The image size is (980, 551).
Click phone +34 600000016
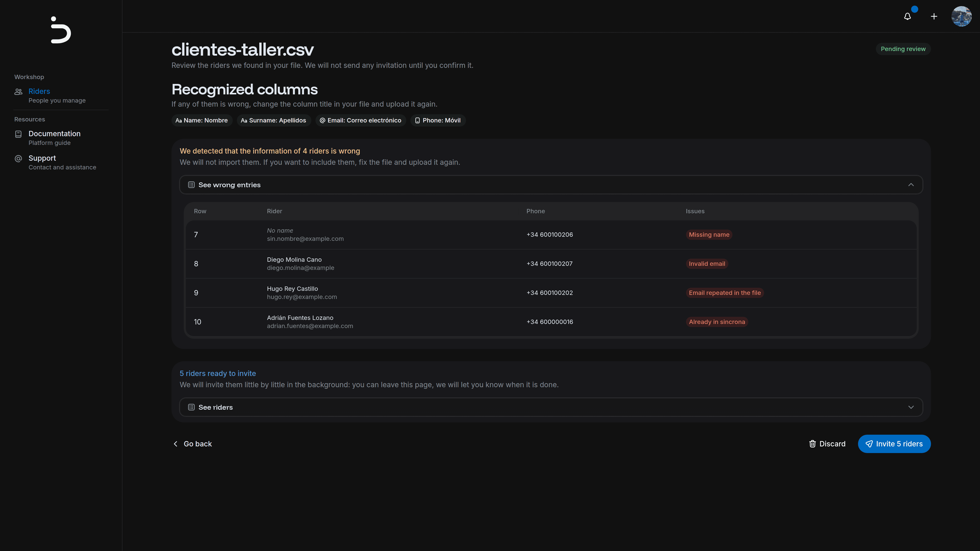(550, 322)
